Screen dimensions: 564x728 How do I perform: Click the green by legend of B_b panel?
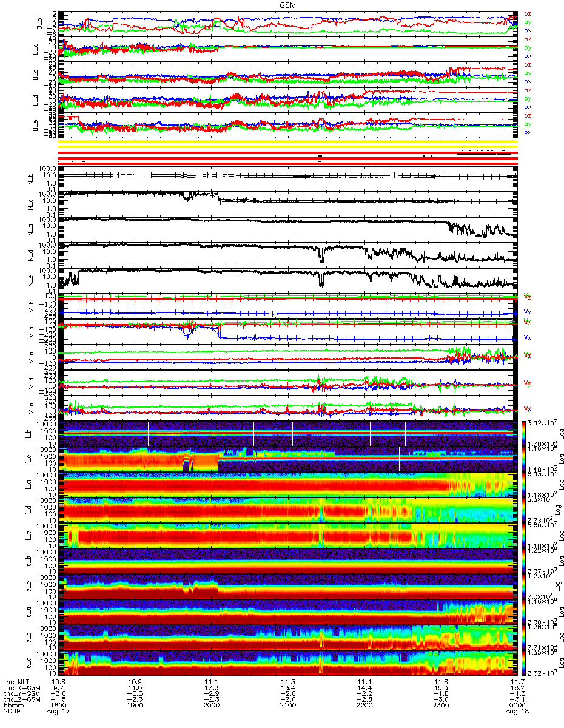click(x=528, y=22)
